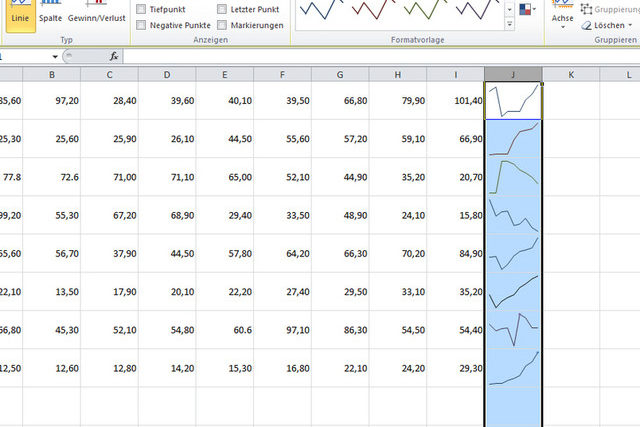Open the sparkline color dropdown
The height and width of the screenshot is (427, 640).
(x=527, y=10)
